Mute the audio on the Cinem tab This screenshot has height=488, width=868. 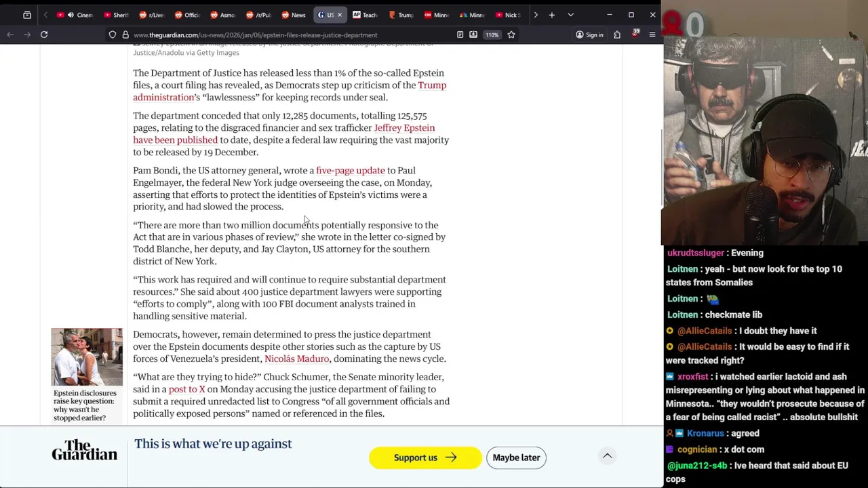tap(71, 15)
